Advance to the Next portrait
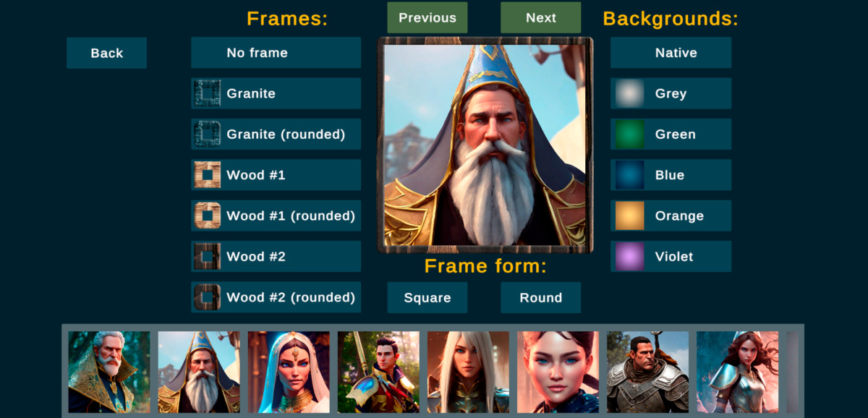This screenshot has width=868, height=418. coord(541,17)
